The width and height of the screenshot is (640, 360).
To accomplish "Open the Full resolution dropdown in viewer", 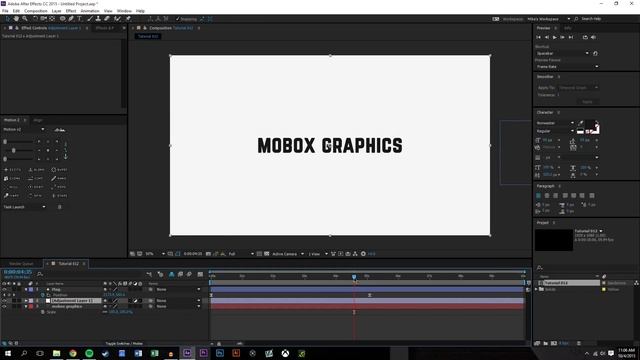I will (x=241, y=254).
